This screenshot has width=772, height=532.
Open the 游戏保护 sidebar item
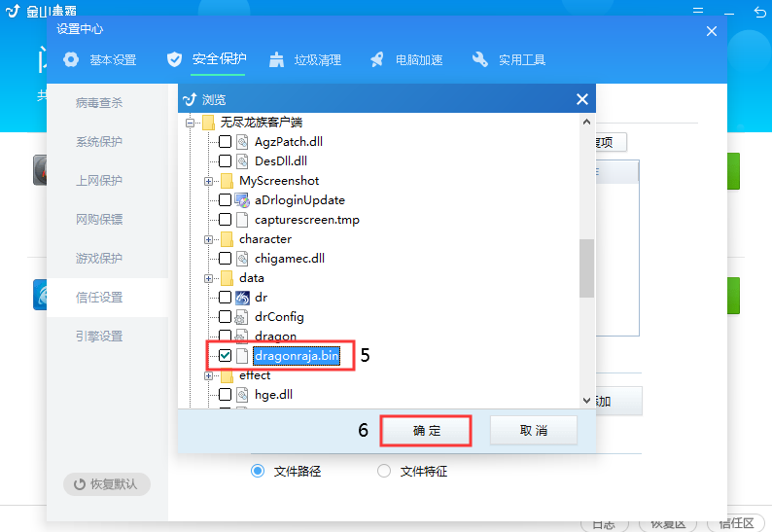tap(99, 258)
